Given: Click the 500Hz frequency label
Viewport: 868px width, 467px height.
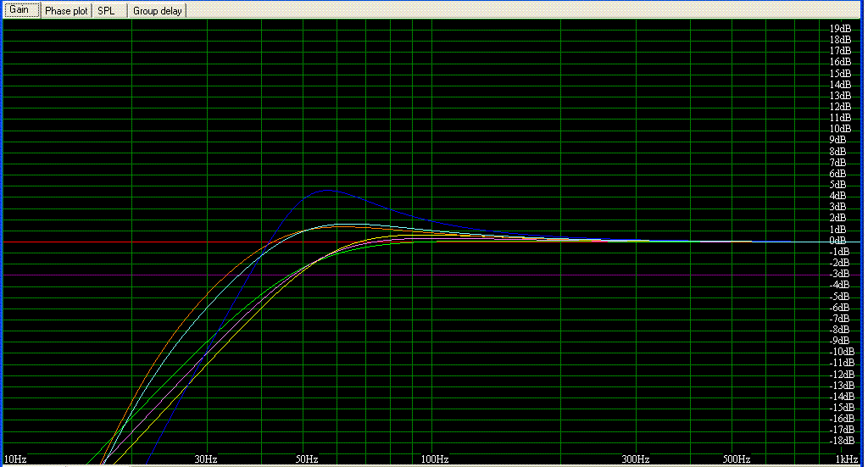Looking at the screenshot, I should 737,459.
